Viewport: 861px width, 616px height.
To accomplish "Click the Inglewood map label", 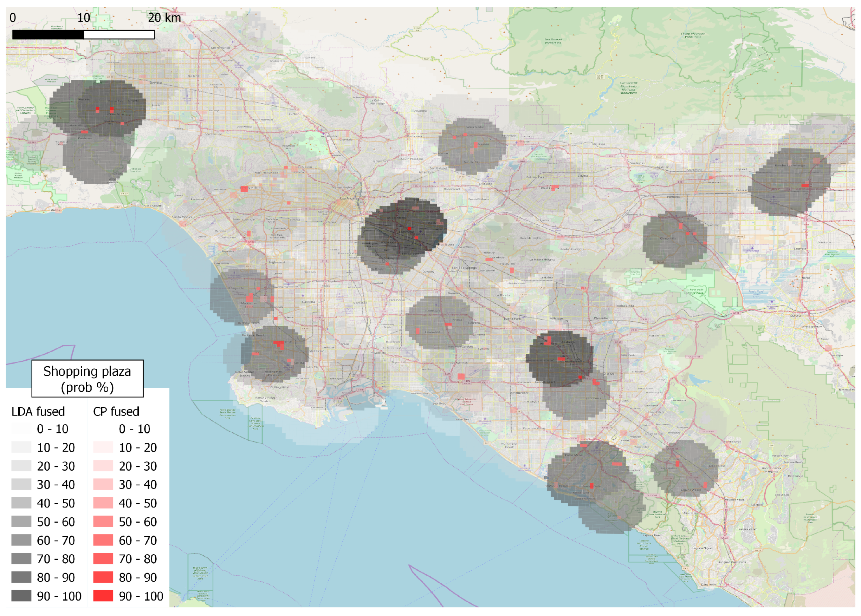I will pos(277,262).
